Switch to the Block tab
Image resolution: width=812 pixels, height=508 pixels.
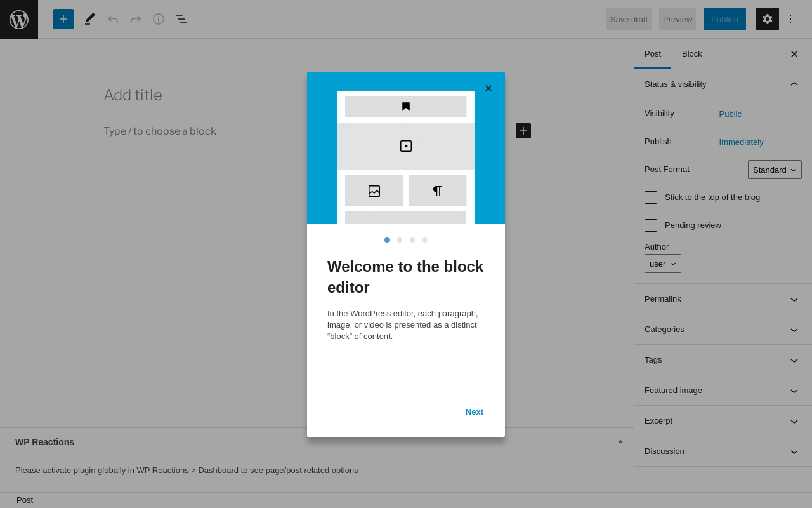pyautogui.click(x=692, y=54)
